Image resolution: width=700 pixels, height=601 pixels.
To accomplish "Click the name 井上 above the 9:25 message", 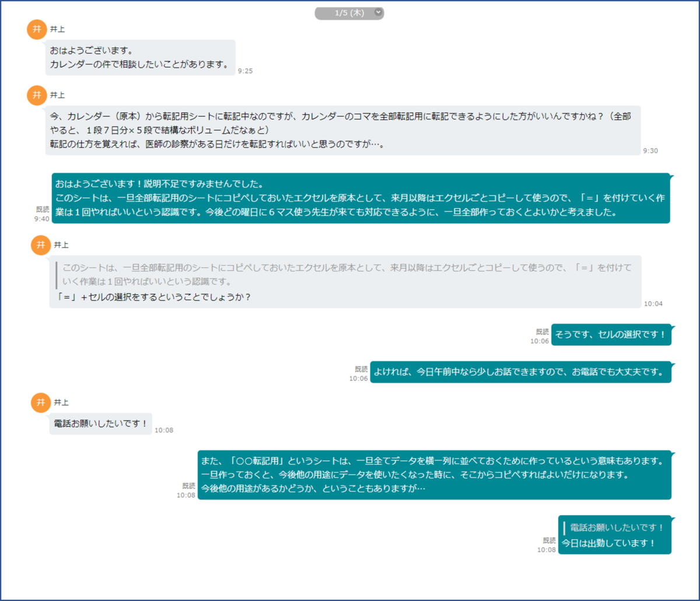I will pyautogui.click(x=57, y=29).
